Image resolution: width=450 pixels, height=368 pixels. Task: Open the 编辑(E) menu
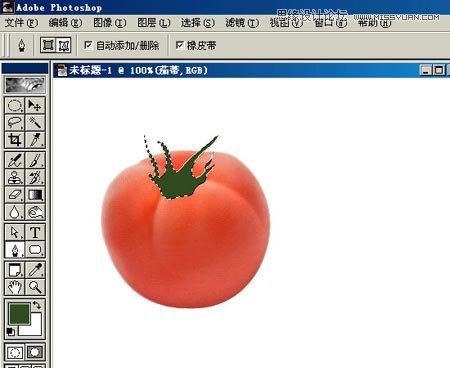tap(65, 23)
